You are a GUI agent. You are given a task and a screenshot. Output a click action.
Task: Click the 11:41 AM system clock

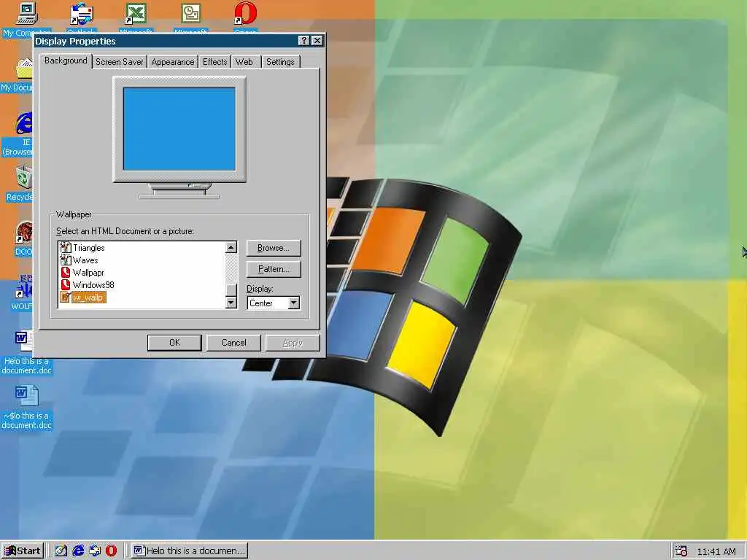coord(716,552)
